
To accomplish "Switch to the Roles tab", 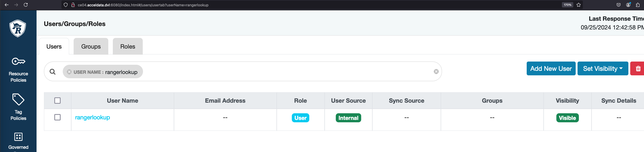I will point(128,46).
